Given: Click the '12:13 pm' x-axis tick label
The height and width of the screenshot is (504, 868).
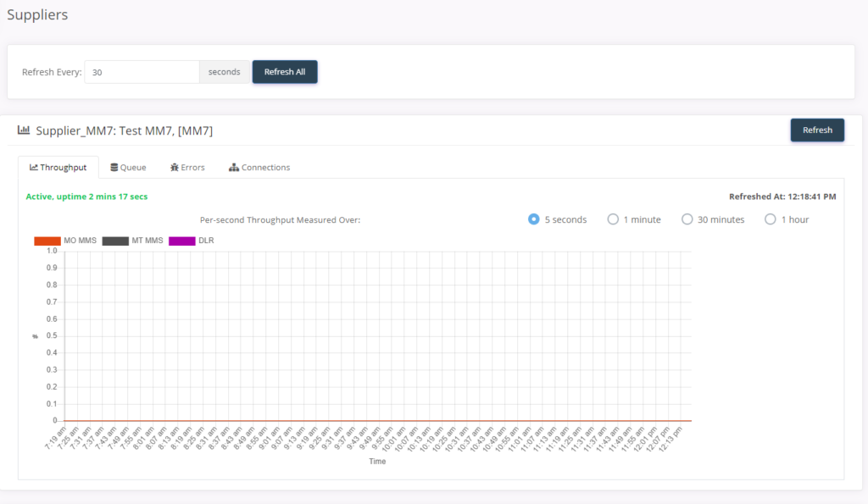Looking at the screenshot, I should coord(671,439).
